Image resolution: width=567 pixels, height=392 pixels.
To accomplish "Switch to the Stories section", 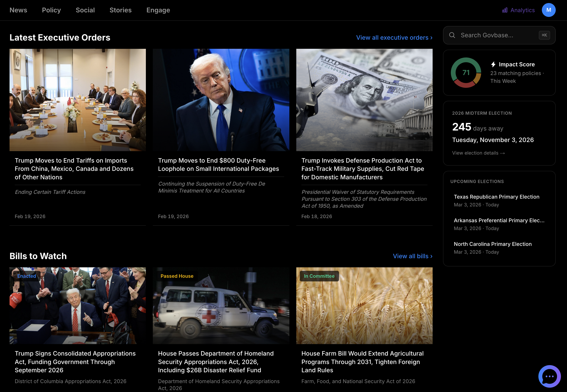I will pos(121,10).
